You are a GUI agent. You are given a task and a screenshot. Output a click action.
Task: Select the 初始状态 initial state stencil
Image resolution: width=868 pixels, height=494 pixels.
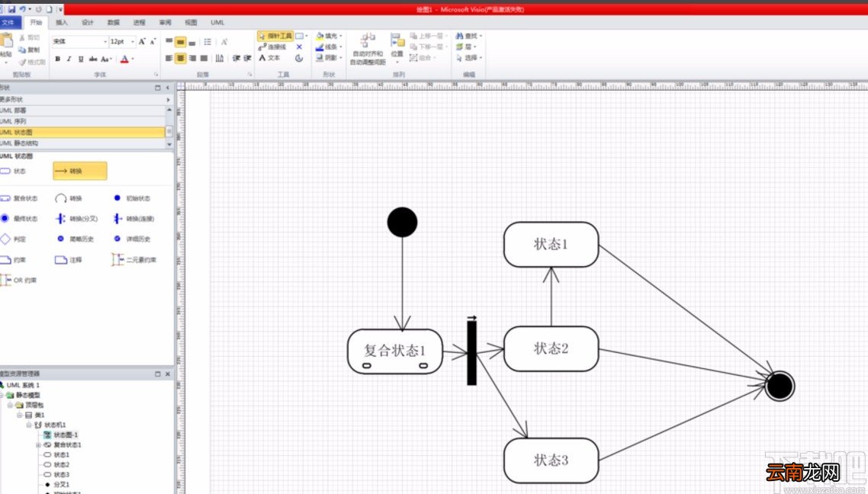coord(132,198)
